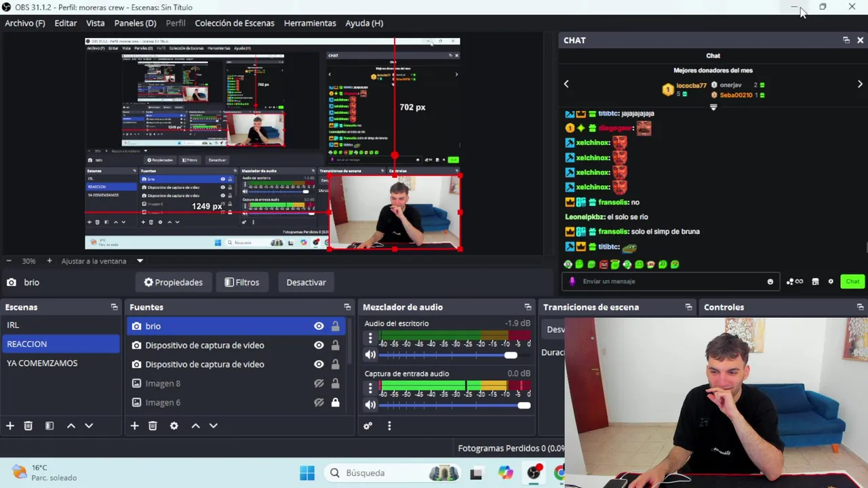Open scene filters icon in Escenas toolbar

pos(50,426)
